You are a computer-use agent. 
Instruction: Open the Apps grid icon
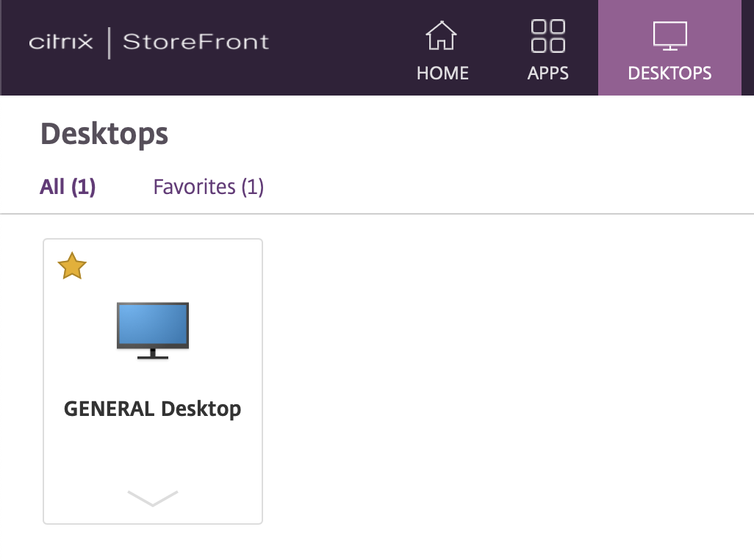point(547,36)
